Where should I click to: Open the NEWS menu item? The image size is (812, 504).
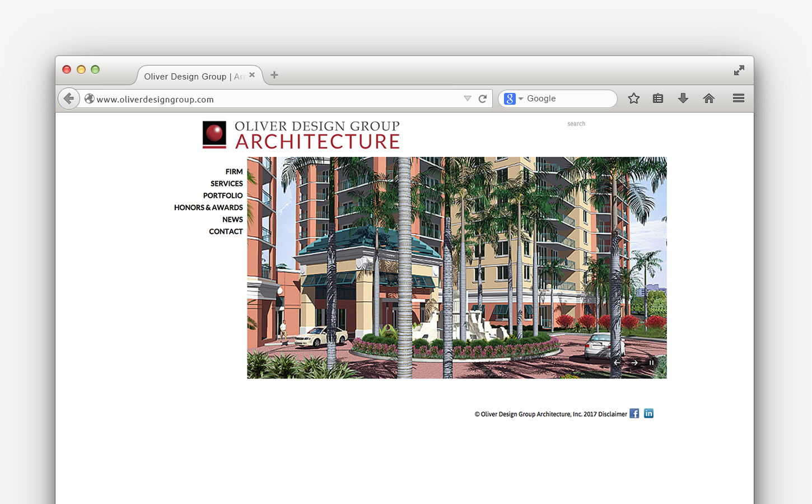point(232,220)
